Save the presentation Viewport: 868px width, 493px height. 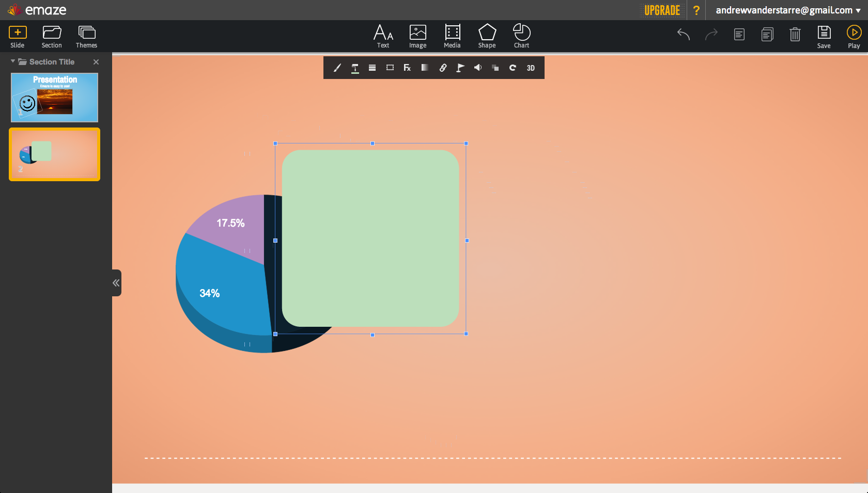coord(824,37)
